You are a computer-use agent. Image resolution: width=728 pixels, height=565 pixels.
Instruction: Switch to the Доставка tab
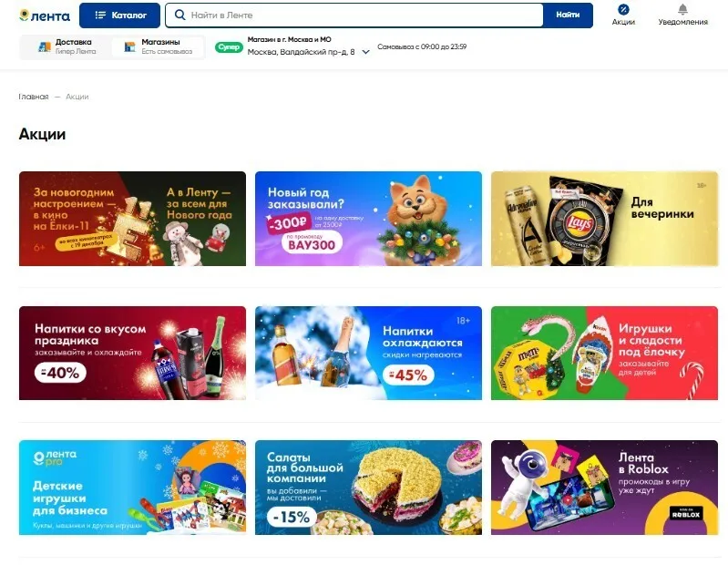tap(66, 46)
